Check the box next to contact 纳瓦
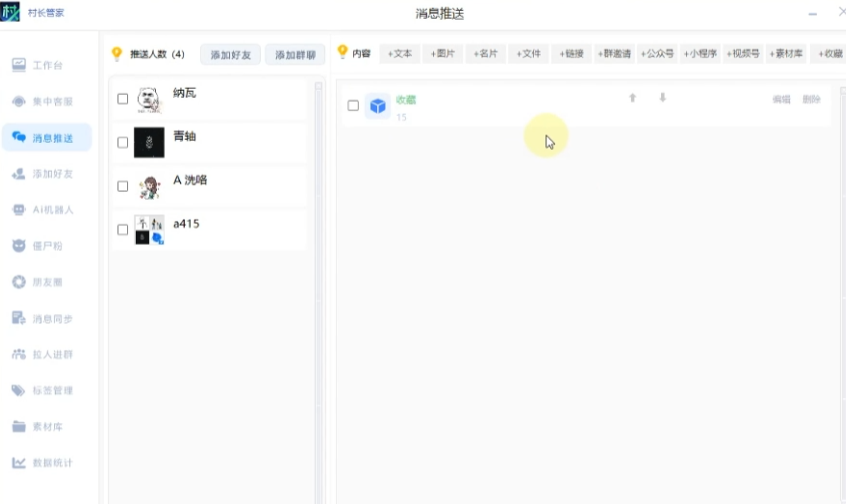 pos(122,99)
